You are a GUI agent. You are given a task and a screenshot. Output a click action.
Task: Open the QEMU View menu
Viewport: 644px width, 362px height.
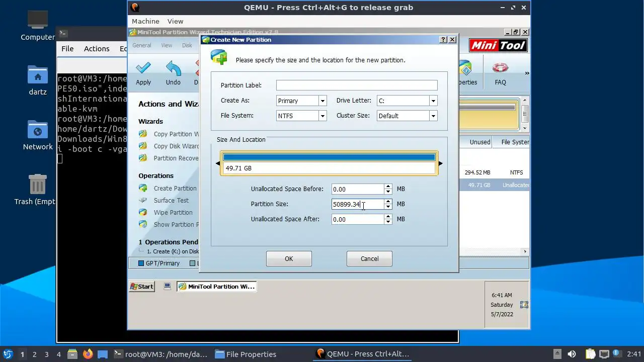click(x=175, y=21)
